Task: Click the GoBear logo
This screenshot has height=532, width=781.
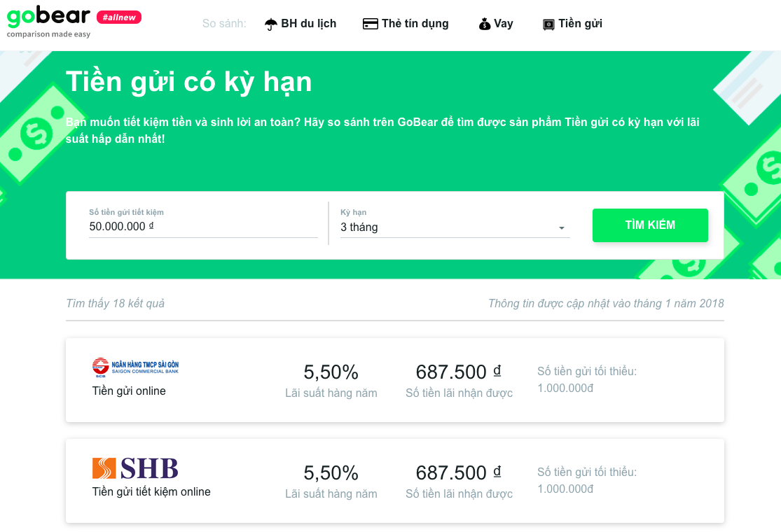Action: click(x=49, y=22)
